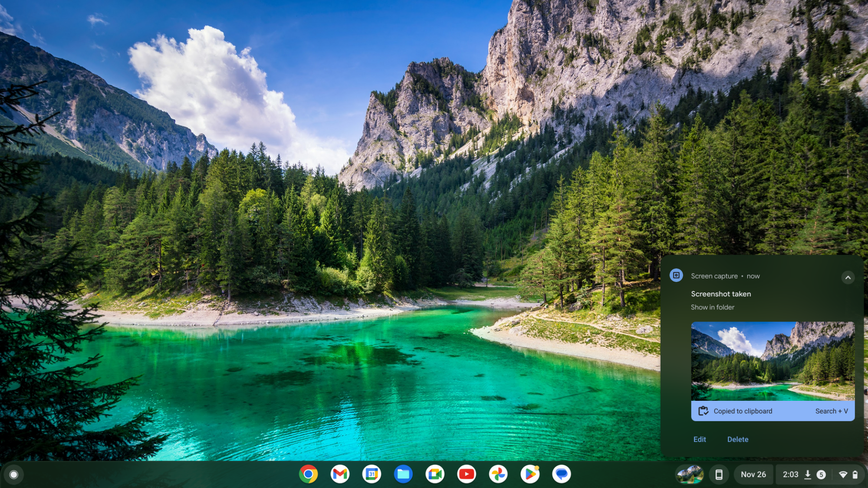
Task: Launch Google Photos
Action: tap(498, 474)
